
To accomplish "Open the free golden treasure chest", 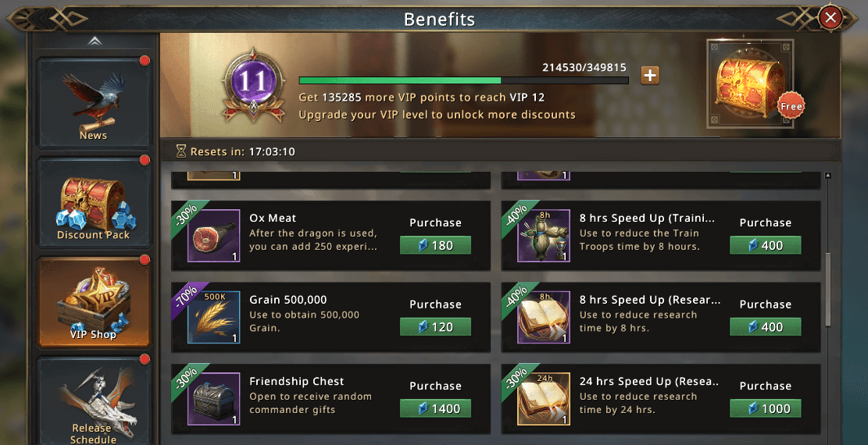I will (750, 84).
